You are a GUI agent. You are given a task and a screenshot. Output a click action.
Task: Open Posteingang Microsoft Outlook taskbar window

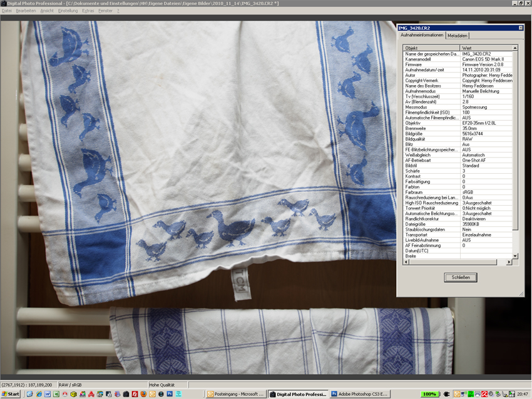(236, 394)
